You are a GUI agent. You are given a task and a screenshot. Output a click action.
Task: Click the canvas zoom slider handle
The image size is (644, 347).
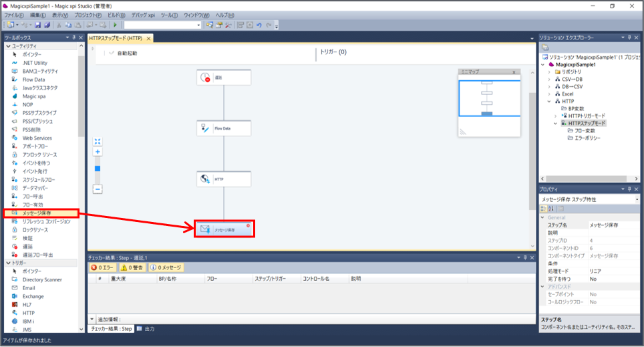click(98, 168)
